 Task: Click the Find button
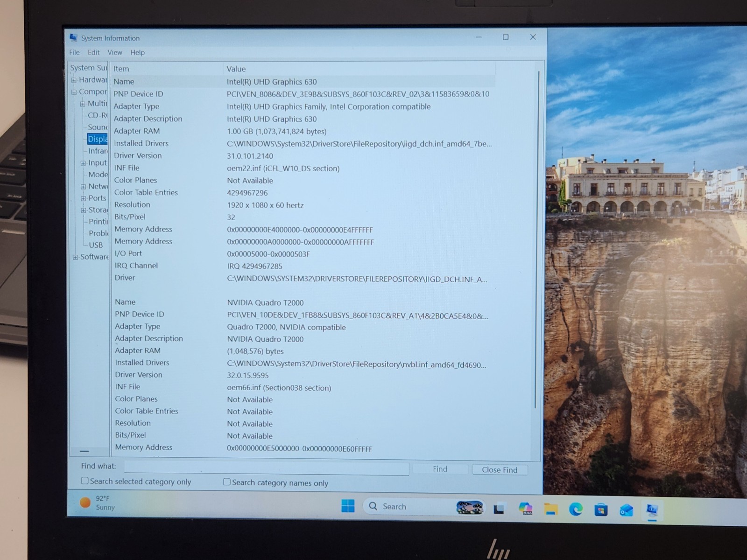point(440,469)
